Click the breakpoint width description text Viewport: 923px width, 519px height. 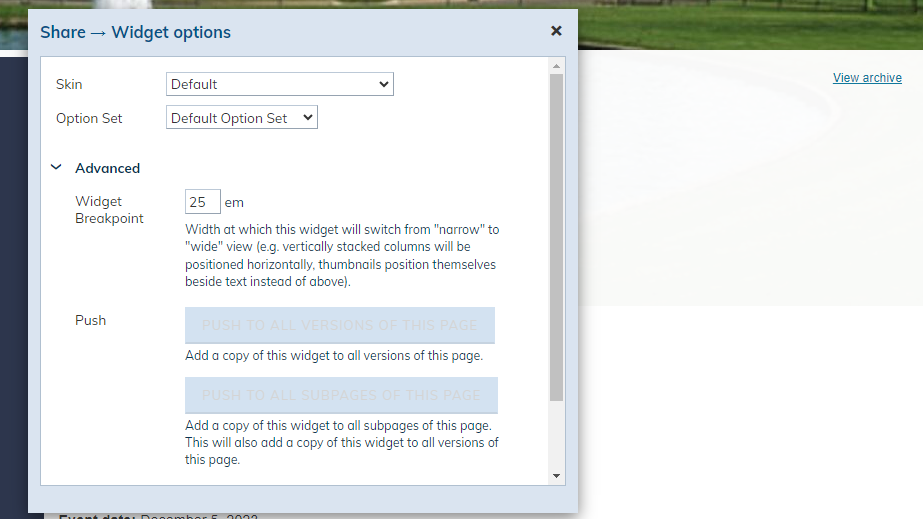pos(342,255)
